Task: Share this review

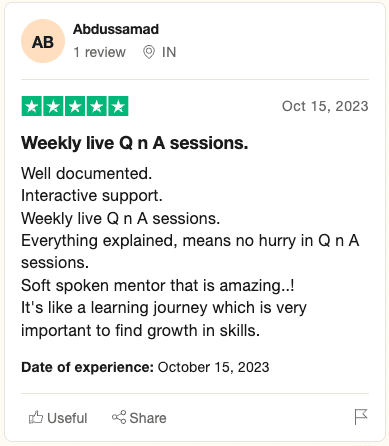Action: click(139, 418)
